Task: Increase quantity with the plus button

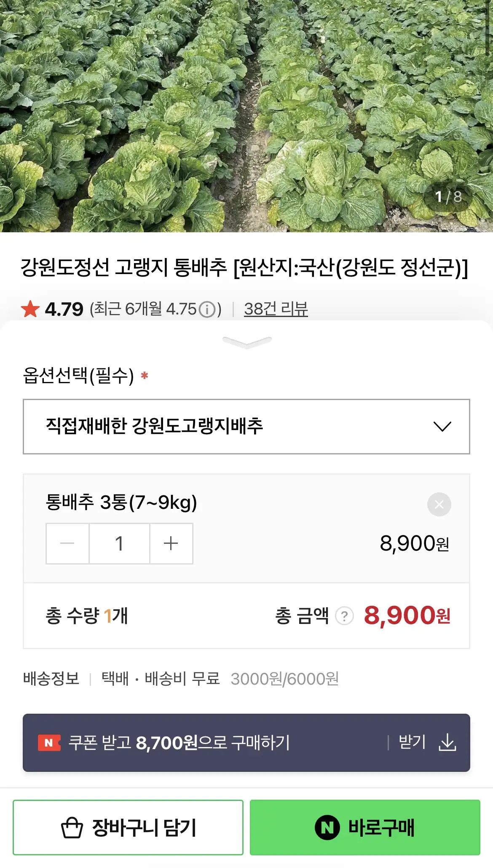Action: coord(171,543)
